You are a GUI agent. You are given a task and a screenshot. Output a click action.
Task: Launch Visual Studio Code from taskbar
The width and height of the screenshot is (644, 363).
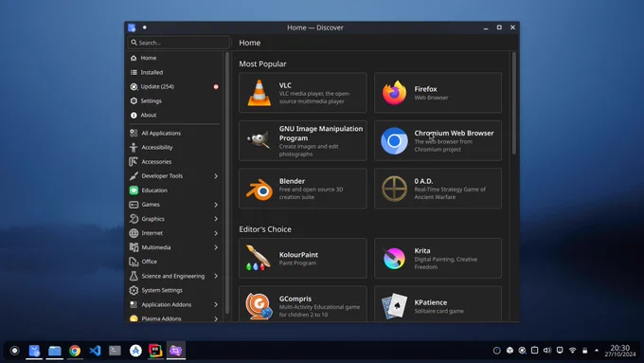[x=95, y=351]
